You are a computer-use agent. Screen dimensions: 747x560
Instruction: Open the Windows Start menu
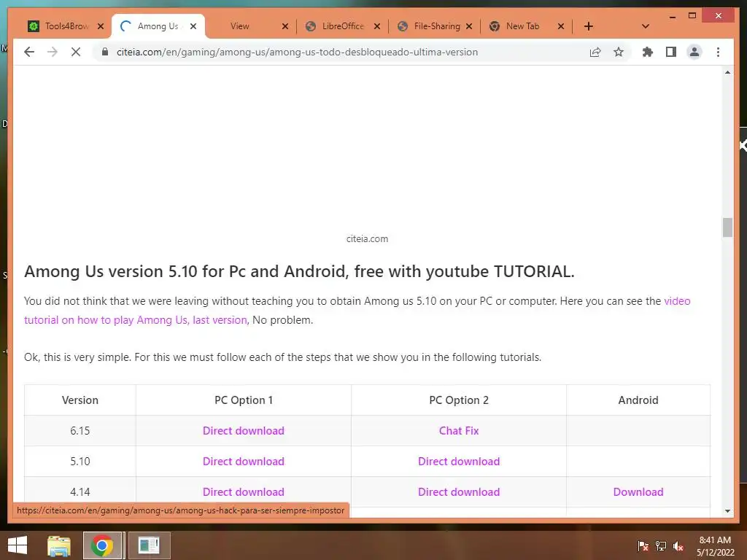pos(18,545)
